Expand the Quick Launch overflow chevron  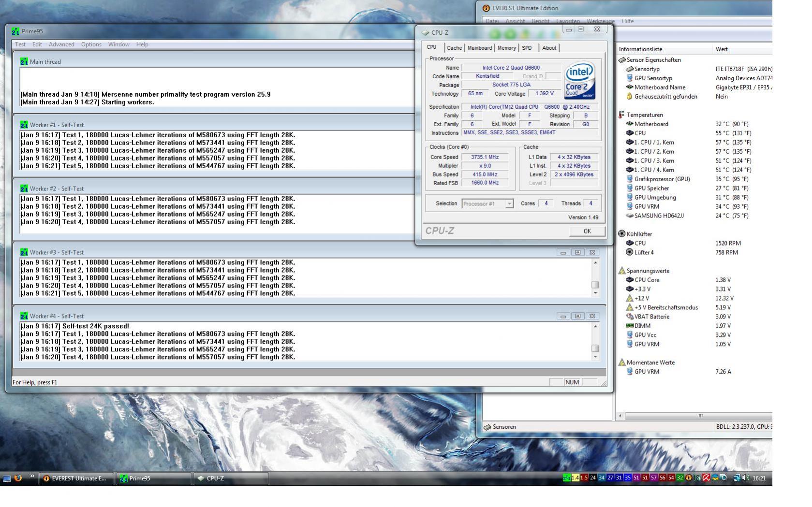[32, 477]
